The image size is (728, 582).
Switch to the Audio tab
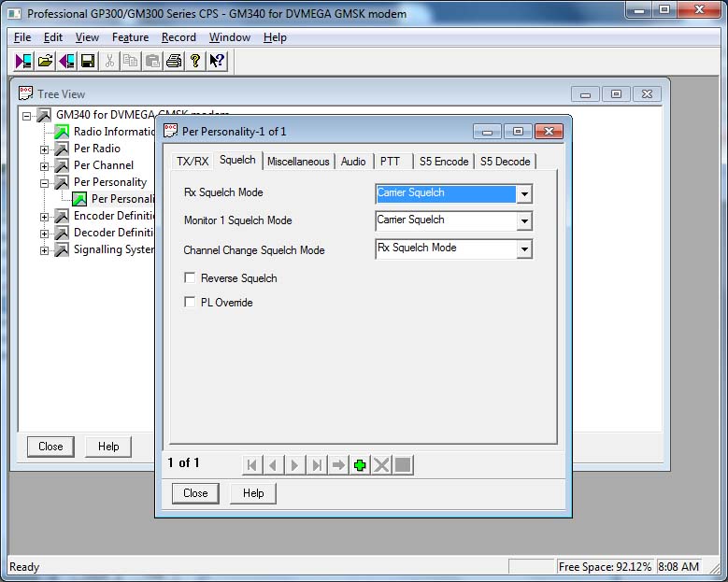point(353,162)
